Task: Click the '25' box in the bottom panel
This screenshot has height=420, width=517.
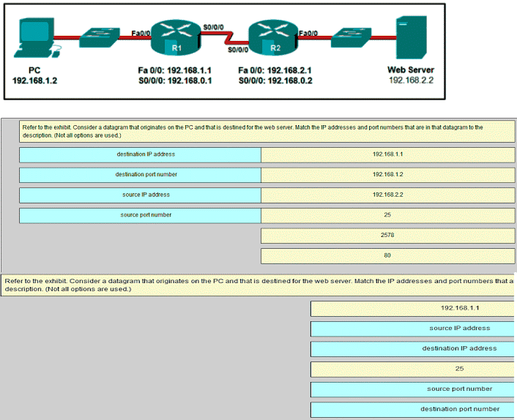Action: (x=412, y=370)
